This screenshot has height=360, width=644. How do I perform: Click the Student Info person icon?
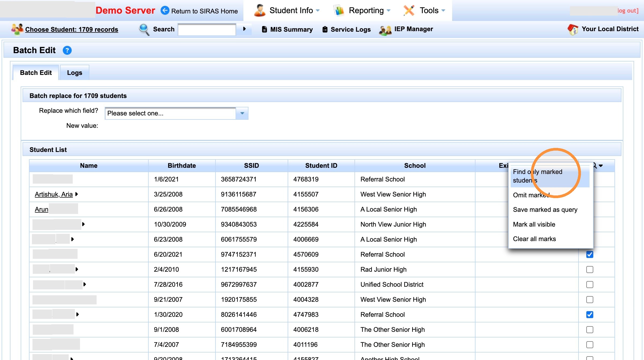point(259,10)
